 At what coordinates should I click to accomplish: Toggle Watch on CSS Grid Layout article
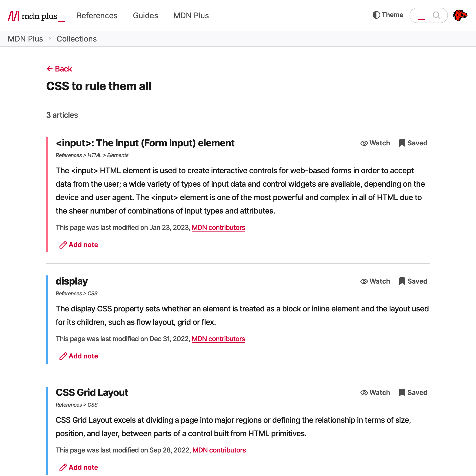375,393
